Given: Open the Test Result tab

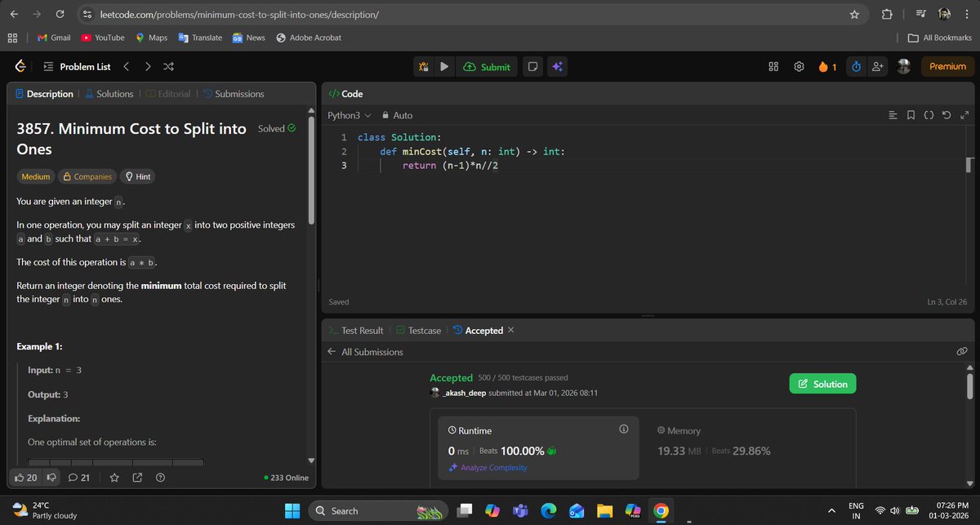Looking at the screenshot, I should coord(356,331).
